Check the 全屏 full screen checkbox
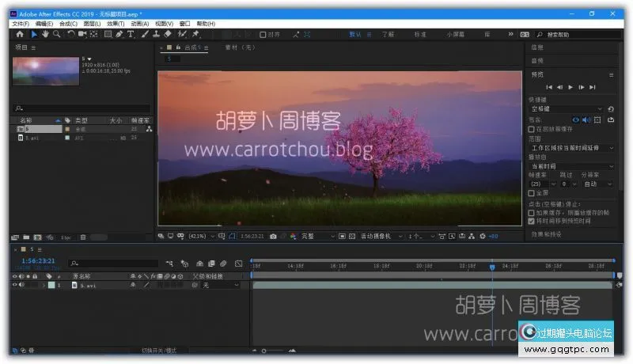633x364 pixels. point(531,193)
